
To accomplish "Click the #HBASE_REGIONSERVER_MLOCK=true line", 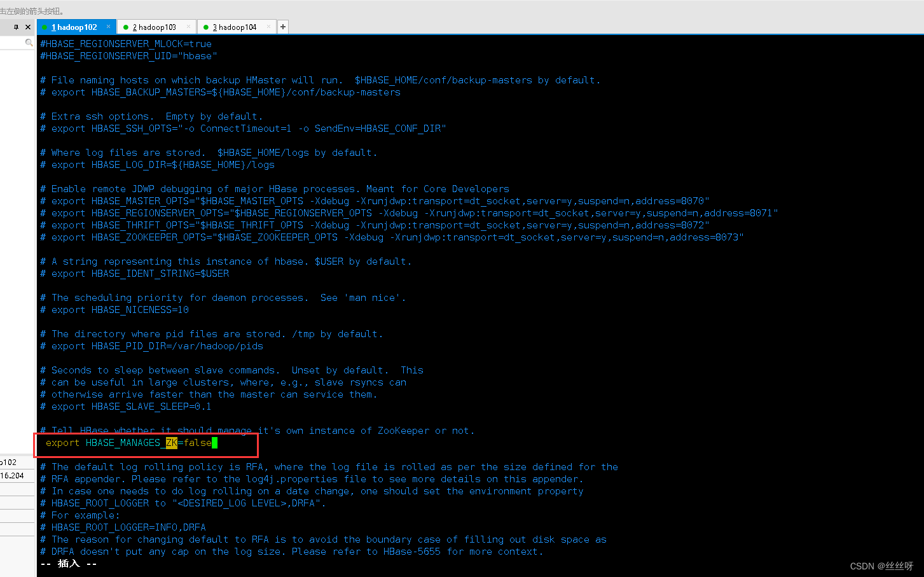I will click(x=126, y=44).
